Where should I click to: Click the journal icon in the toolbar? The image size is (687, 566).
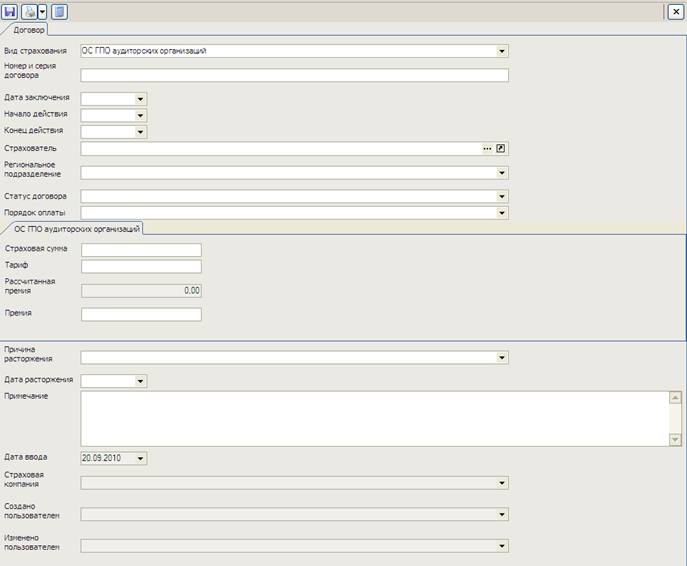coord(59,11)
